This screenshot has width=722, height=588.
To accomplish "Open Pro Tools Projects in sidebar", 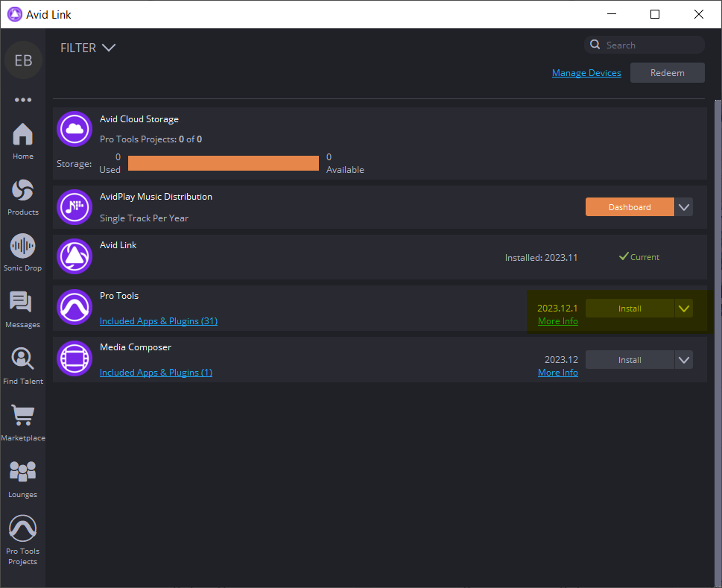I will (23, 540).
